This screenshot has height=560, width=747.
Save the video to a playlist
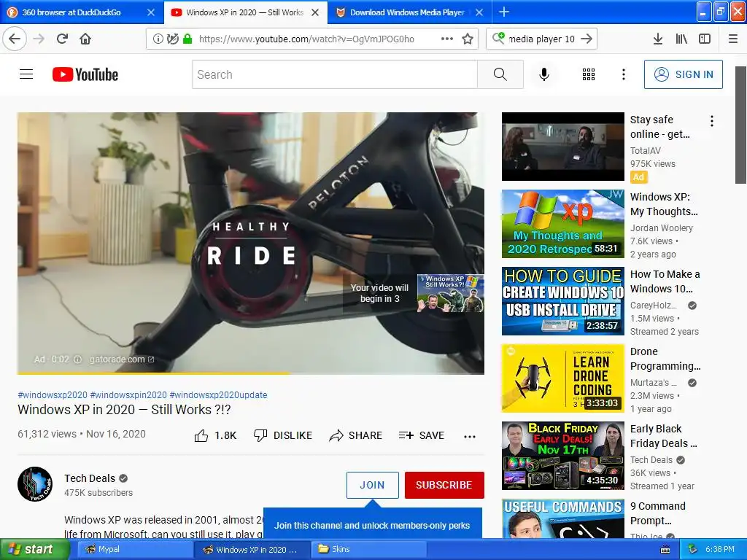(422, 435)
